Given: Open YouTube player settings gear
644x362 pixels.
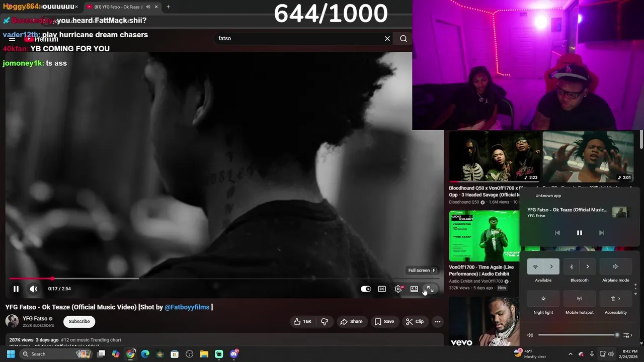Looking at the screenshot, I should point(398,289).
